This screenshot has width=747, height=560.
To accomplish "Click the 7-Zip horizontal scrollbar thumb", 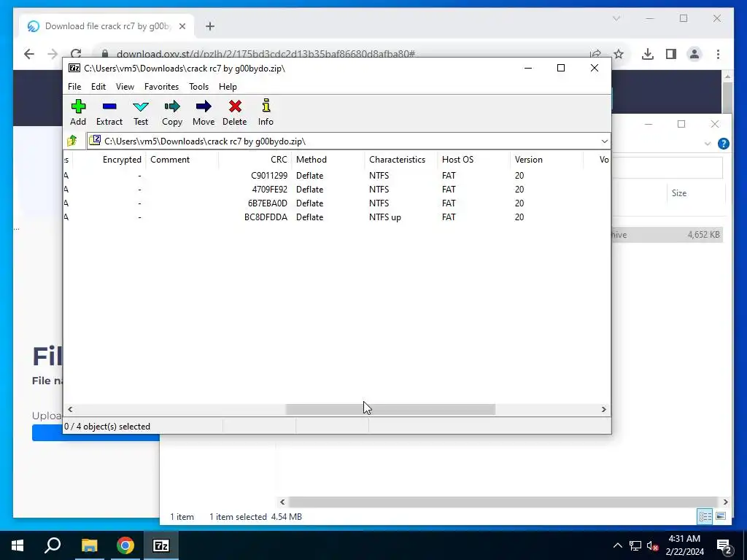I will pyautogui.click(x=390, y=410).
